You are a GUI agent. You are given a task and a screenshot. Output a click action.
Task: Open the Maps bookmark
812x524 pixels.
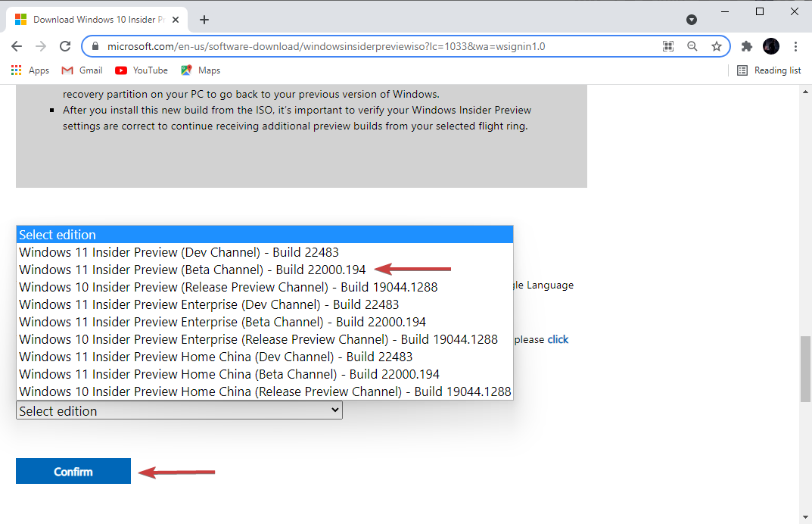point(201,70)
